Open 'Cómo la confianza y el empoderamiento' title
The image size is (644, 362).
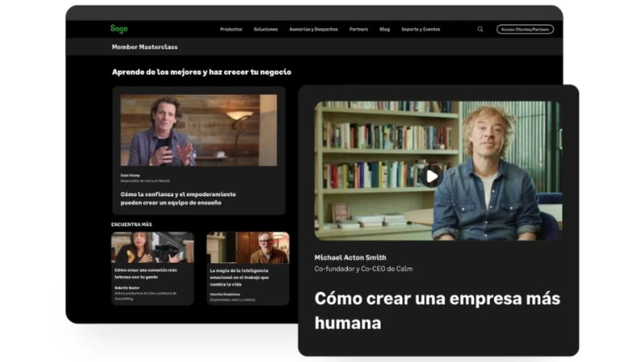[178, 198]
